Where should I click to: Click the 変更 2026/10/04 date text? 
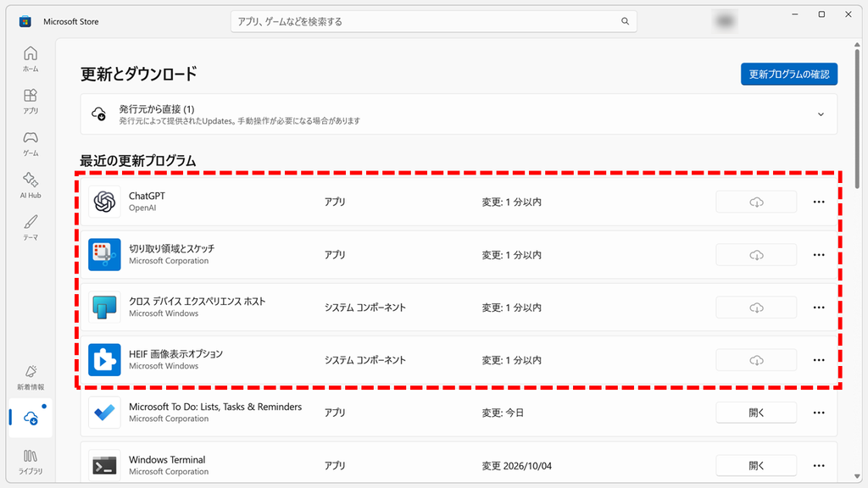click(516, 466)
